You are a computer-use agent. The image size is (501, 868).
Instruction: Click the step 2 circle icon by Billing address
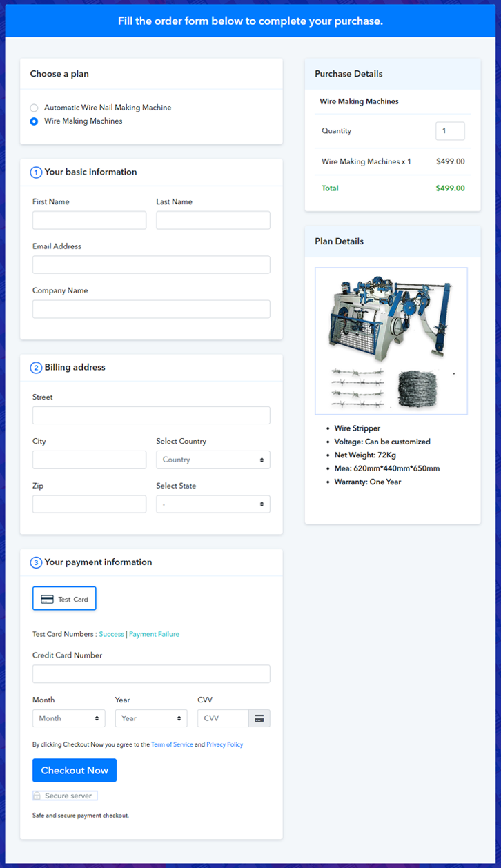[x=36, y=368]
